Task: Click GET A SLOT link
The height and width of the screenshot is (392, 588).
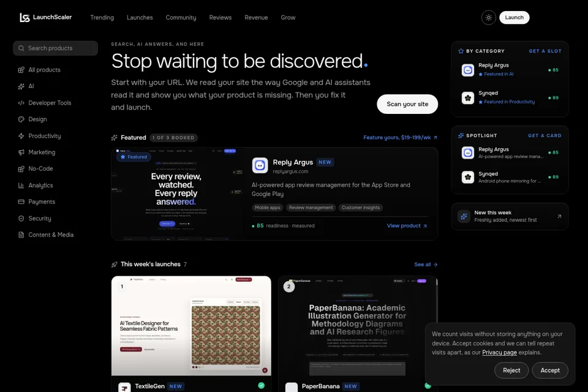Action: 545,51
